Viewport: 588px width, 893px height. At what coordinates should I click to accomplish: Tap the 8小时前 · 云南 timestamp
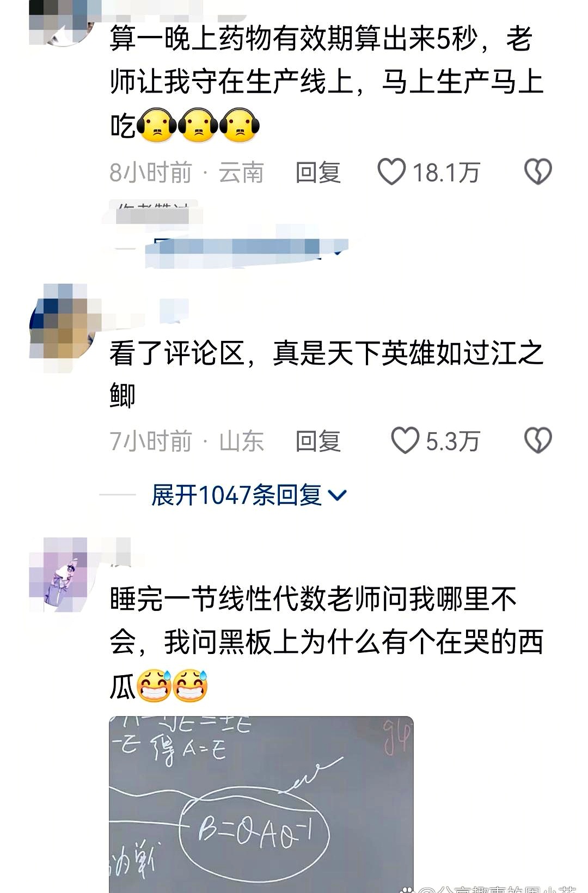click(187, 173)
